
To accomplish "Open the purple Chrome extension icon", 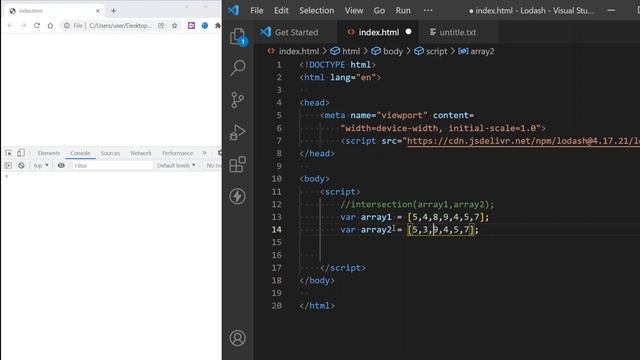I will [191, 25].
